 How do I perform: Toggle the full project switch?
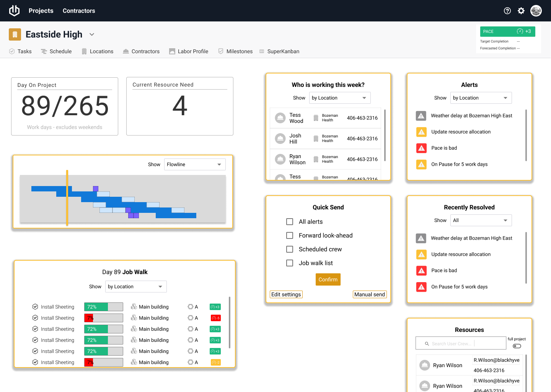pos(517,346)
